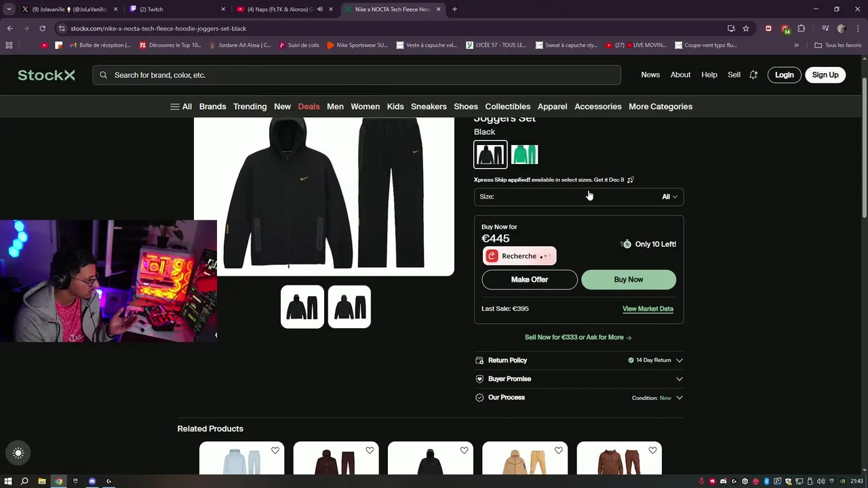Click the search magnifier icon in StockX search bar

click(x=103, y=75)
